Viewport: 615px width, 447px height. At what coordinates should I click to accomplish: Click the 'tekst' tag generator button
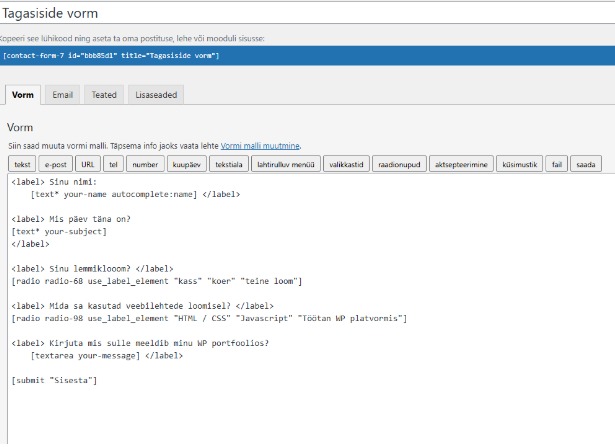(23, 164)
